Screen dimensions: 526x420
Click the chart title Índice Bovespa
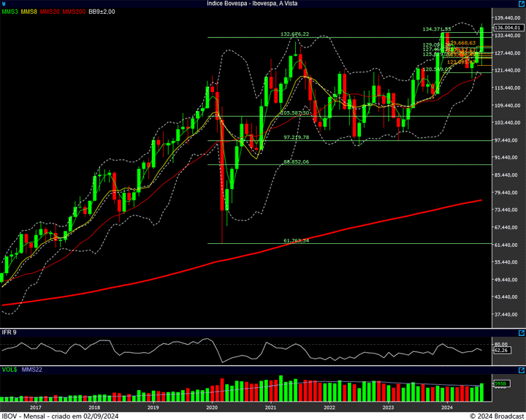[262, 4]
